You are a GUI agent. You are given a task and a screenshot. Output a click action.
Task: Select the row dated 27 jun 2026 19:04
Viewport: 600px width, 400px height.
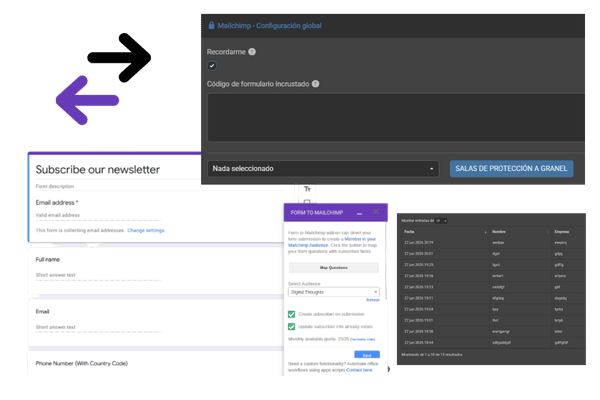tap(492, 309)
